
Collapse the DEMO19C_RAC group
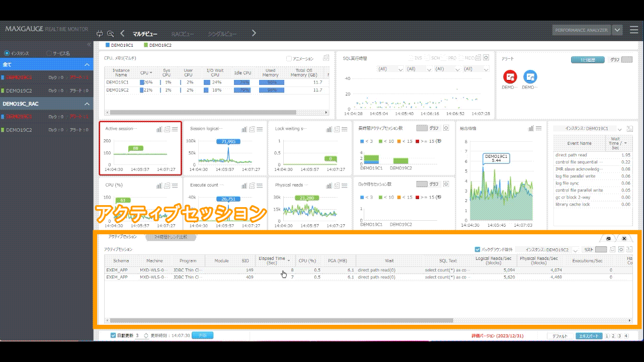point(87,104)
